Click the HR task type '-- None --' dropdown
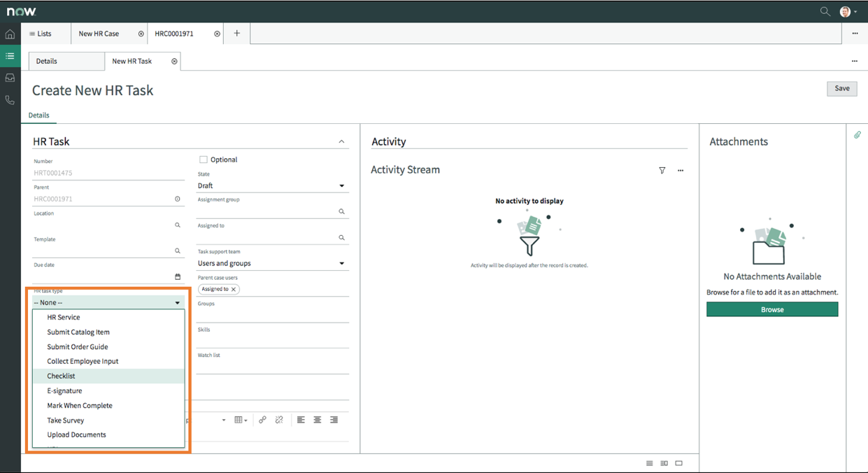The width and height of the screenshot is (868, 473). [x=108, y=302]
